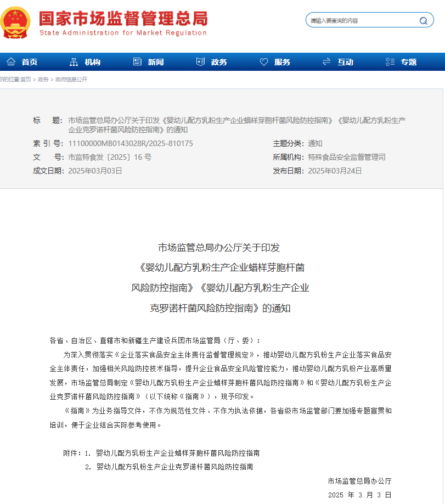This screenshot has width=445, height=504.
Task: Click the magnifier search icon
Action: pos(424,21)
